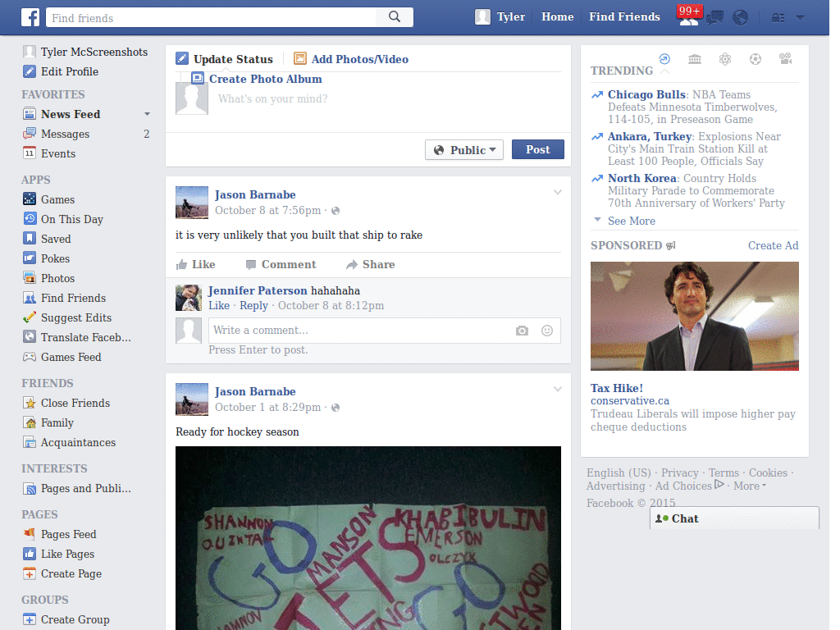Open Chicago Bulls trending topic
840x630 pixels.
coord(646,94)
